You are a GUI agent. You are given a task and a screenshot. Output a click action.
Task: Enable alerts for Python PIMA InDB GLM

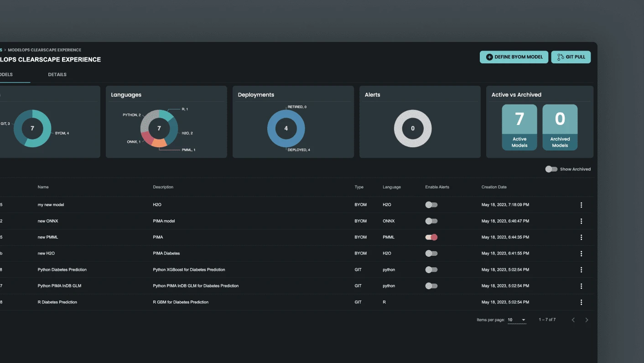431,286
